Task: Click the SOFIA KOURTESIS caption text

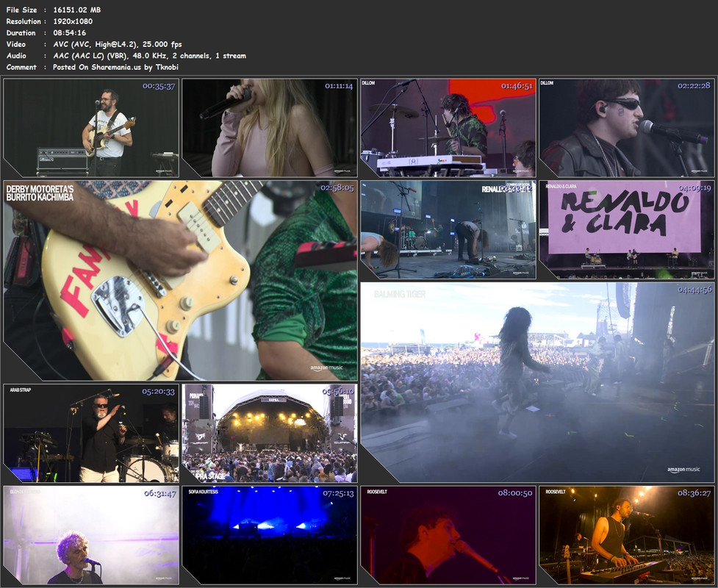Action: coord(204,492)
